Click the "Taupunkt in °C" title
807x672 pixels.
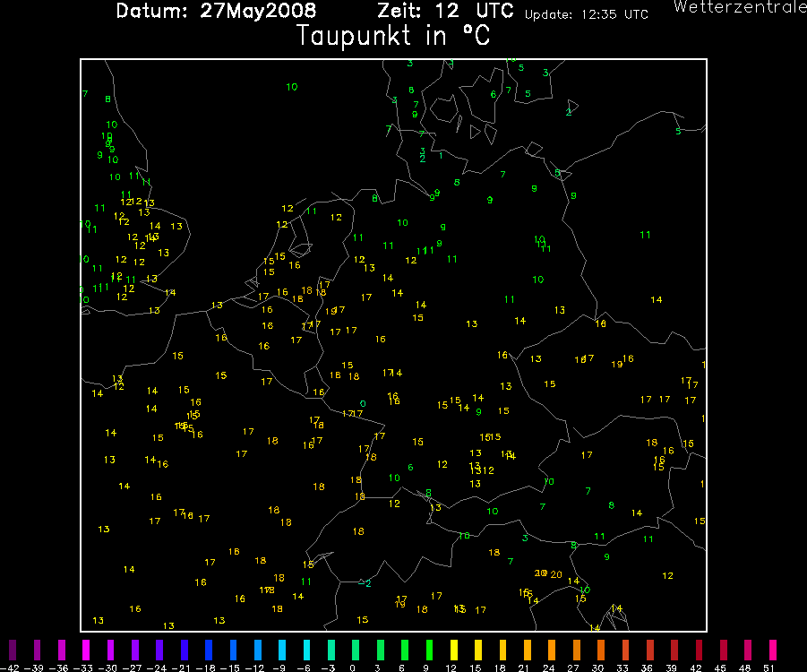coord(393,36)
